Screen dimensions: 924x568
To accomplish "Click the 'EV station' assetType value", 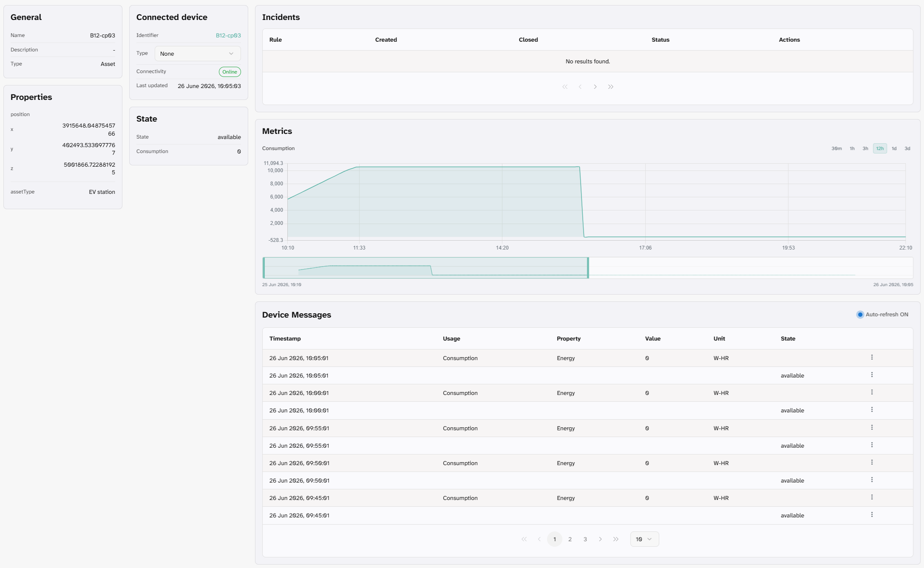I will tap(102, 192).
